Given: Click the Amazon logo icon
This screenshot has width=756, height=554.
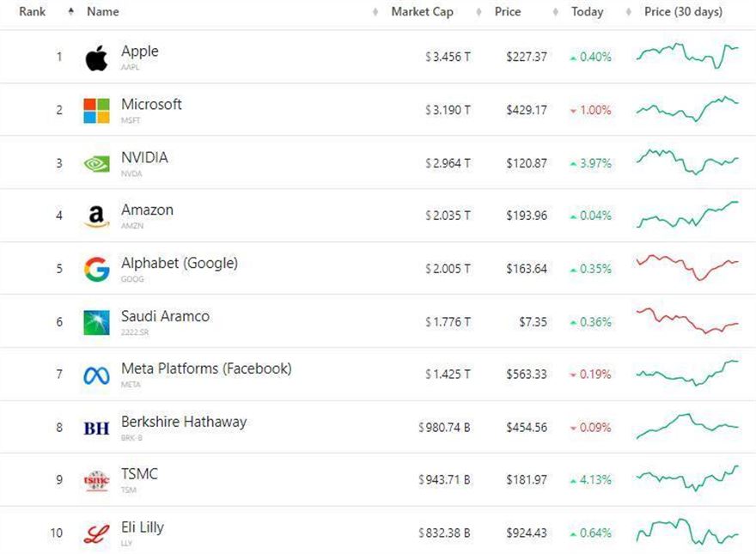Looking at the screenshot, I should click(x=96, y=216).
